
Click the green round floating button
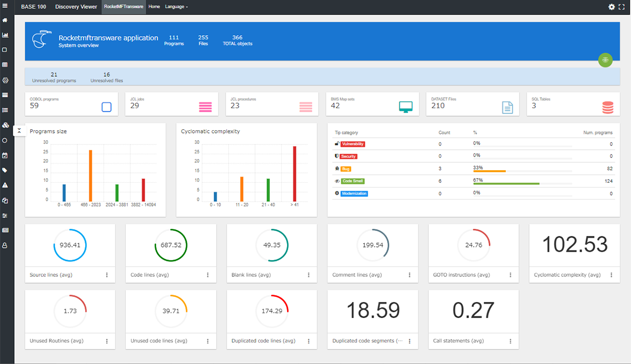(606, 60)
